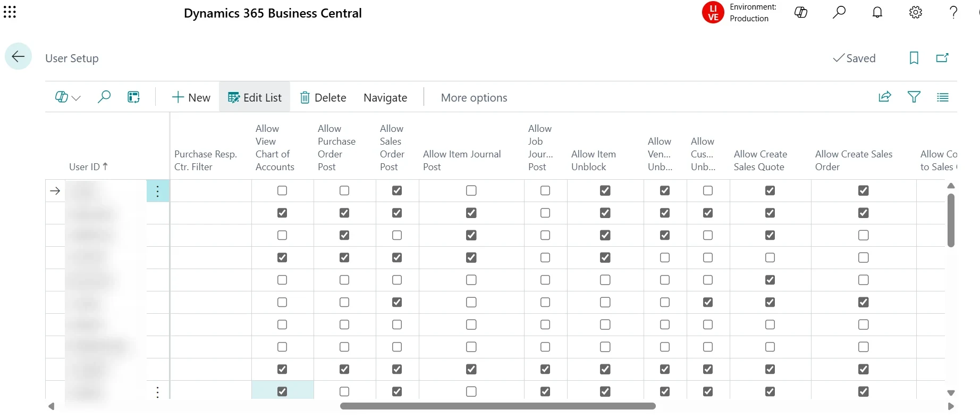Open the Copilot icon in the top bar
Screen dimensions: 980x418
coord(801,12)
